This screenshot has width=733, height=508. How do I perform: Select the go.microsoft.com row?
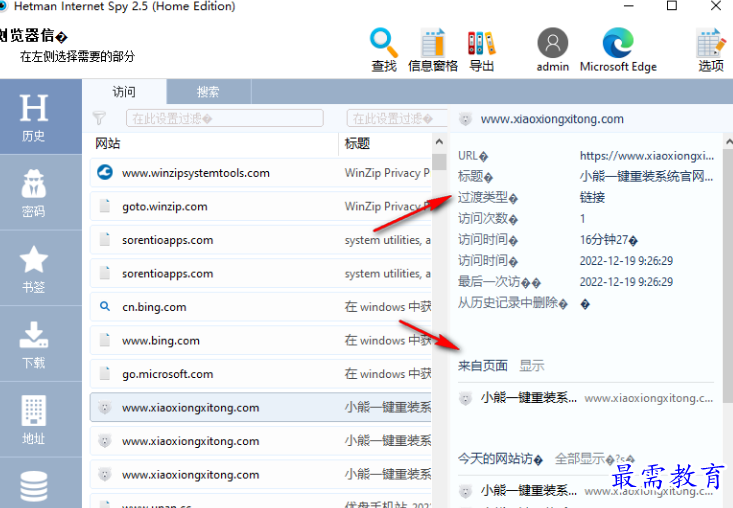[261, 374]
